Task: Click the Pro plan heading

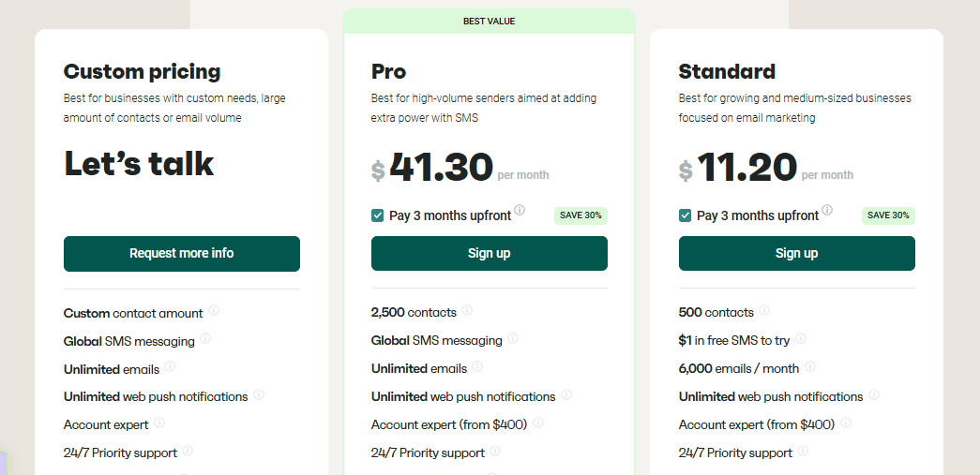Action: [x=389, y=72]
